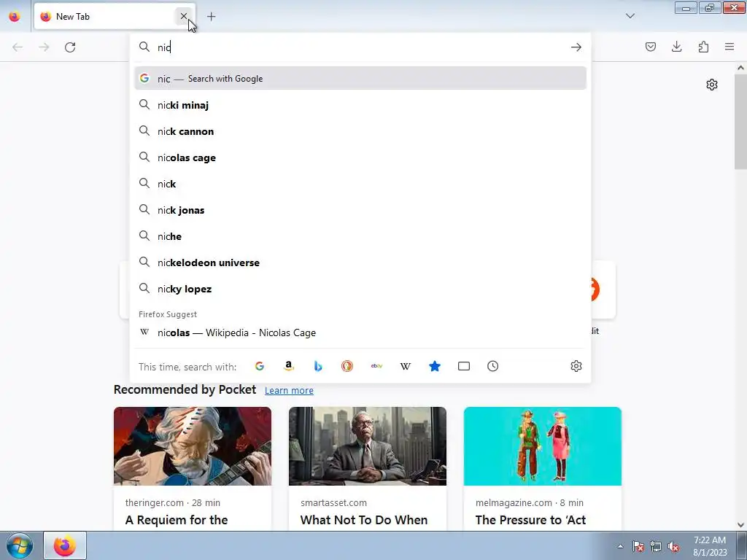Close the New Tab tab
This screenshot has width=747, height=560.
click(183, 16)
